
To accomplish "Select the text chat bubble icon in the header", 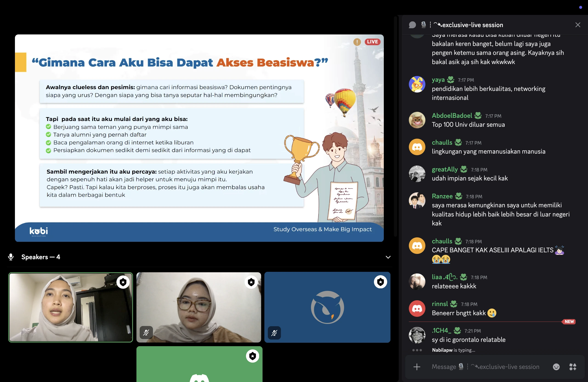I will (412, 25).
